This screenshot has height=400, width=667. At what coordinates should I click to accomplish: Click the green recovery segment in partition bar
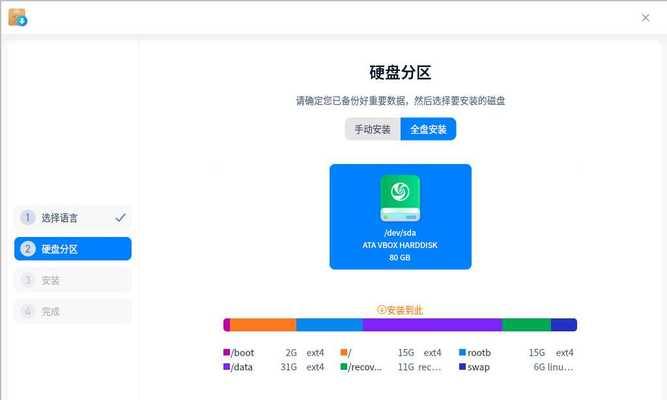526,325
